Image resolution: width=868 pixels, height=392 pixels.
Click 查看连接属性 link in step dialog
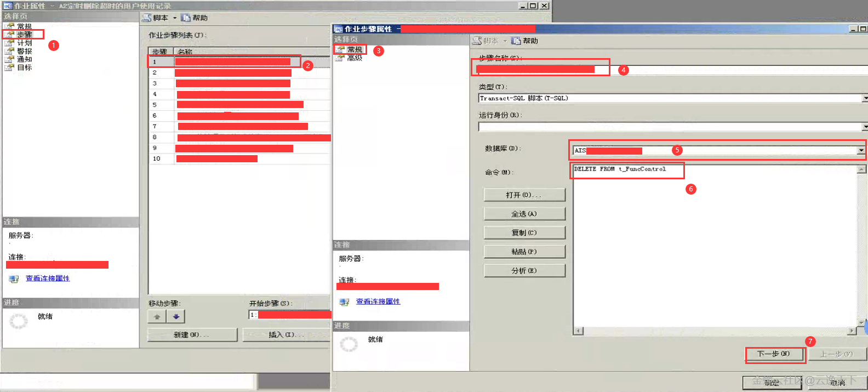[378, 302]
